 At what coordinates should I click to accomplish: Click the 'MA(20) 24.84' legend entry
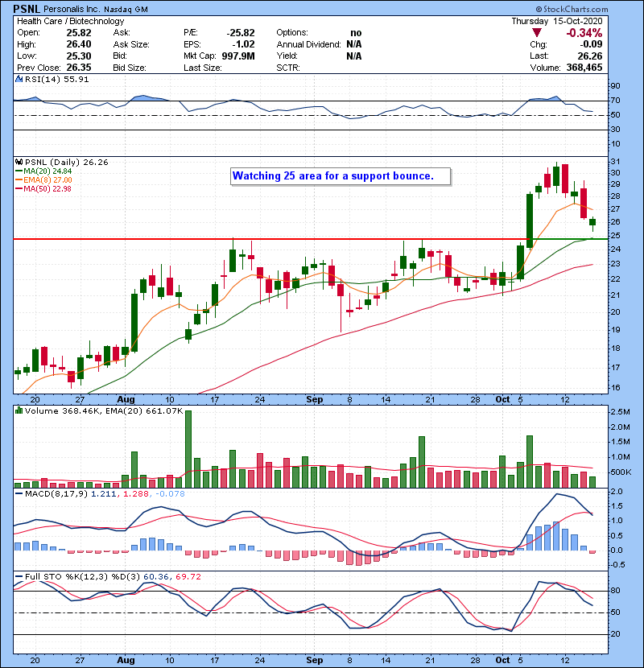click(47, 171)
